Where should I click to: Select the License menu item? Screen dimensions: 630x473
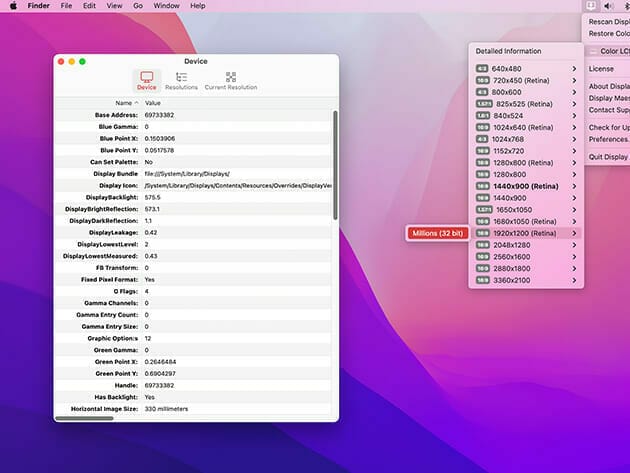(602, 69)
